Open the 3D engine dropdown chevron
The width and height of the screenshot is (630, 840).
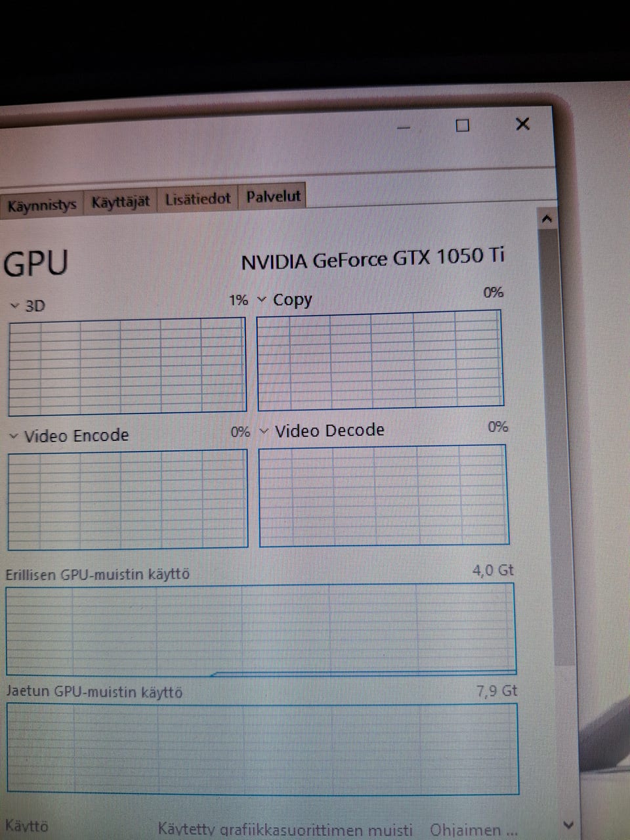pos(15,306)
